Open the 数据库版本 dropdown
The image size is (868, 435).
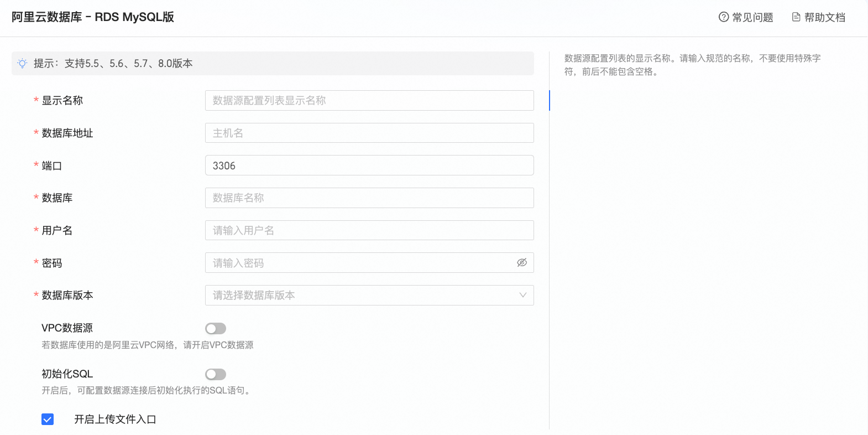[369, 296]
